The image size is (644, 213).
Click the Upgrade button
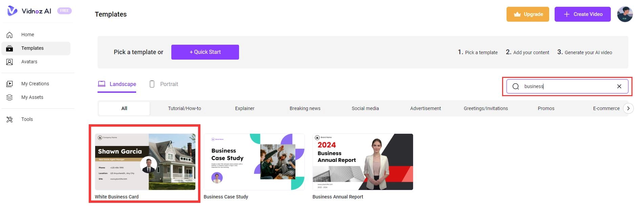(528, 14)
